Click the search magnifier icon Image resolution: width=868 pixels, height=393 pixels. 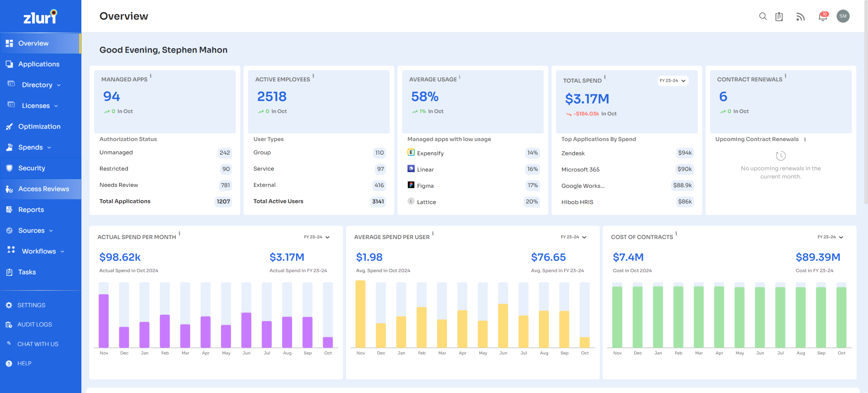[763, 16]
